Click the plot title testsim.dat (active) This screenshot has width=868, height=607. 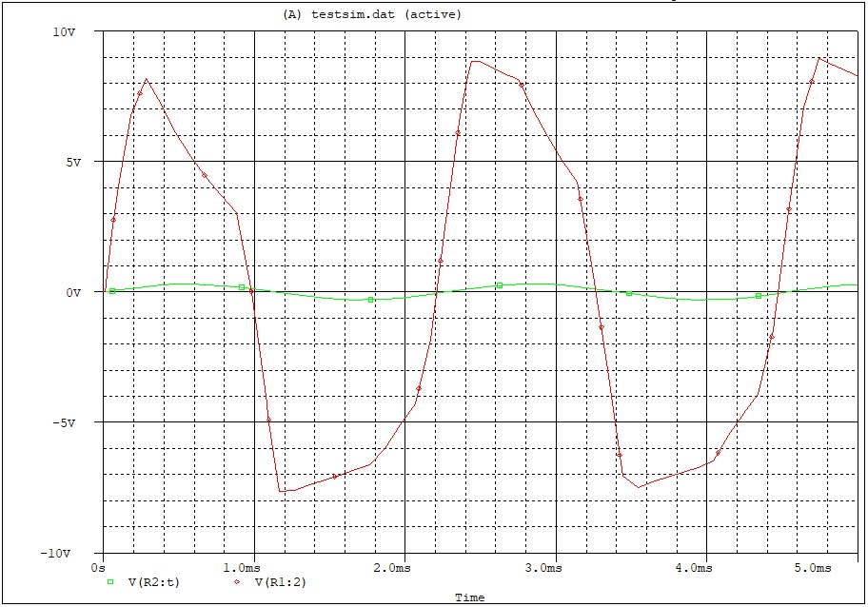(372, 14)
